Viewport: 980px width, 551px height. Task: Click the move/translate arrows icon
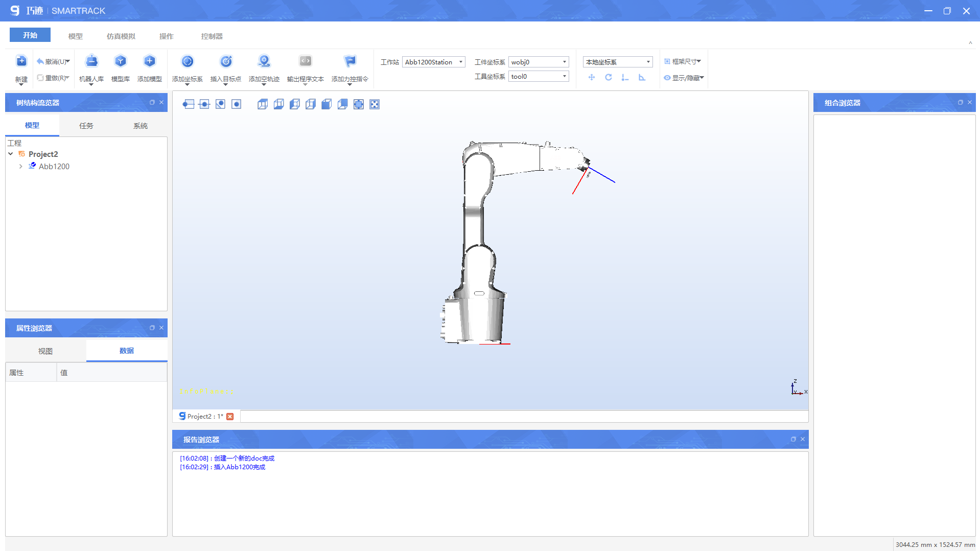click(x=592, y=77)
